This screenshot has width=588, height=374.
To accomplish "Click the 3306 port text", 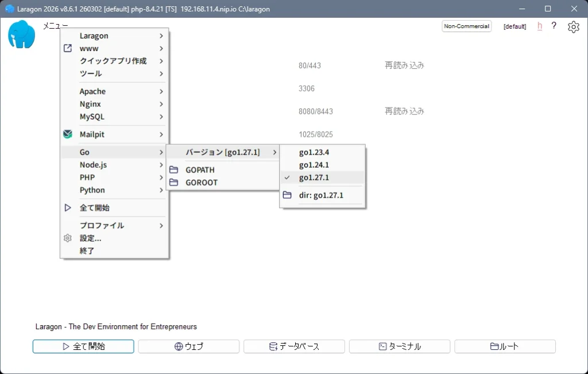I will pyautogui.click(x=307, y=88).
